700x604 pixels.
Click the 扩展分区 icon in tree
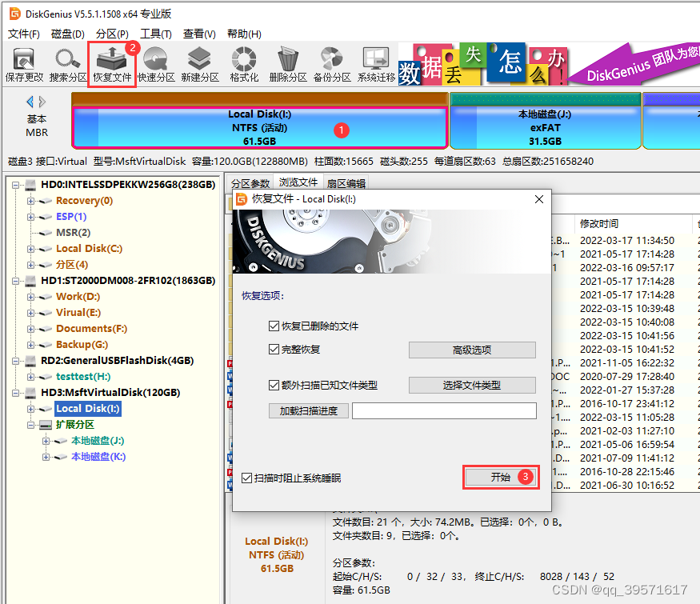click(x=46, y=425)
